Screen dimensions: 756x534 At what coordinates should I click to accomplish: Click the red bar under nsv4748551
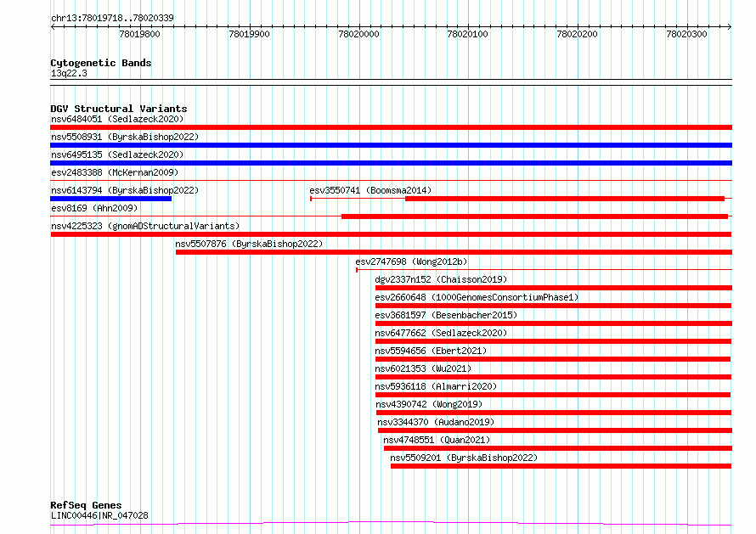click(x=558, y=448)
